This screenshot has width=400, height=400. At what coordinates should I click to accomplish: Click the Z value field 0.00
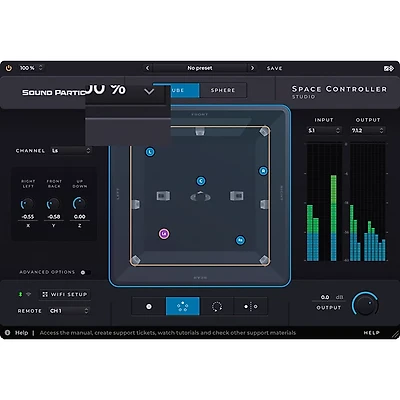tap(80, 217)
